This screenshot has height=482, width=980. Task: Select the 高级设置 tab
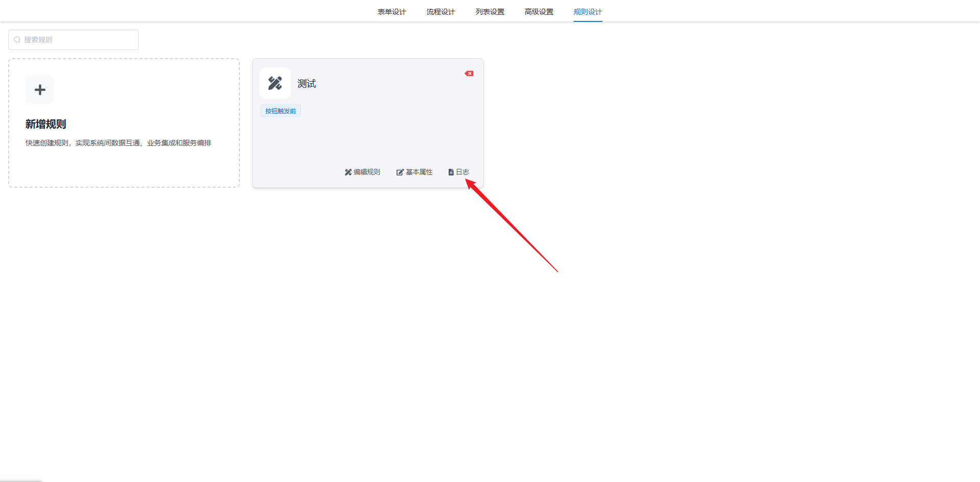pos(538,12)
